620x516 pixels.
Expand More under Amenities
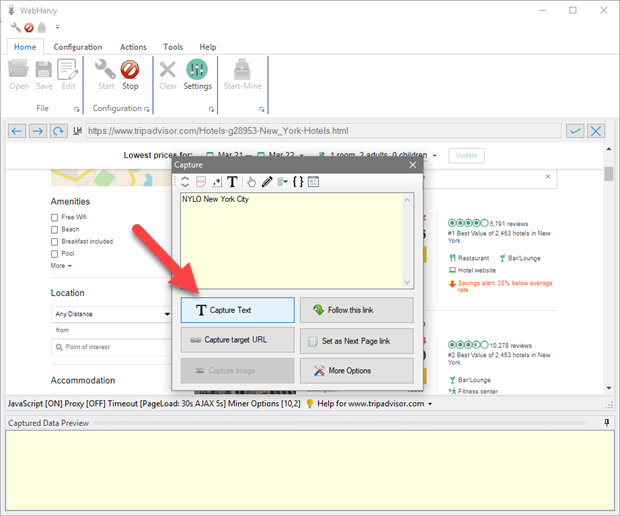pyautogui.click(x=60, y=266)
